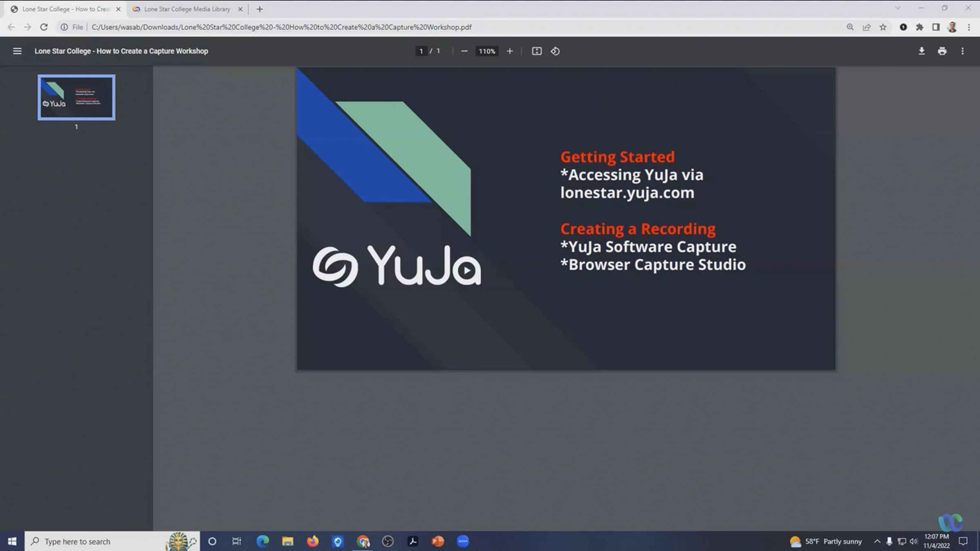Viewport: 980px width, 551px height.
Task: Open the Chrome profile avatar
Action: coord(952,27)
